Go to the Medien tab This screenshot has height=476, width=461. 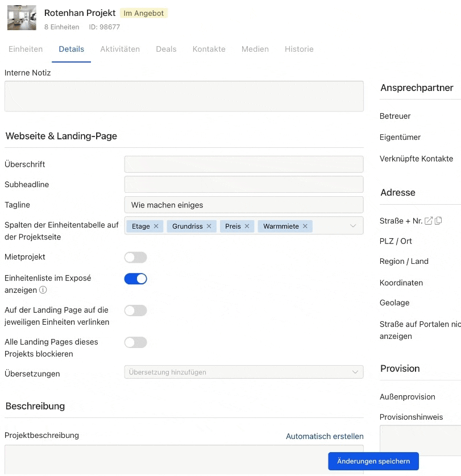point(255,49)
